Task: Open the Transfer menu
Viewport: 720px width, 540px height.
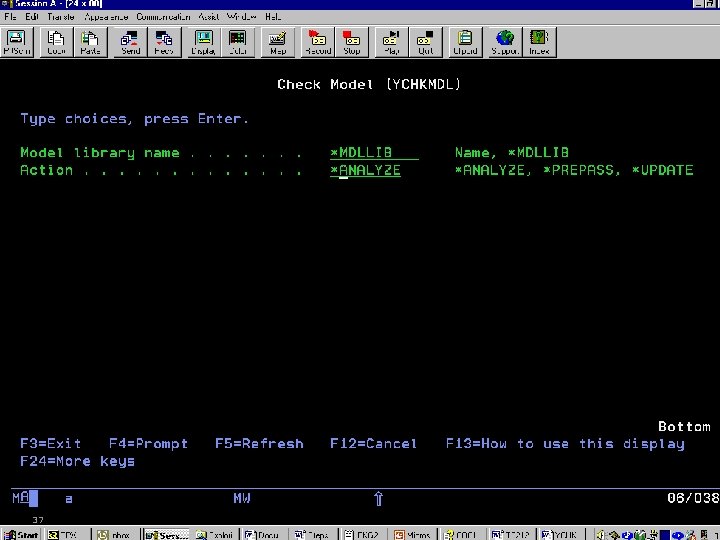Action: (x=61, y=17)
